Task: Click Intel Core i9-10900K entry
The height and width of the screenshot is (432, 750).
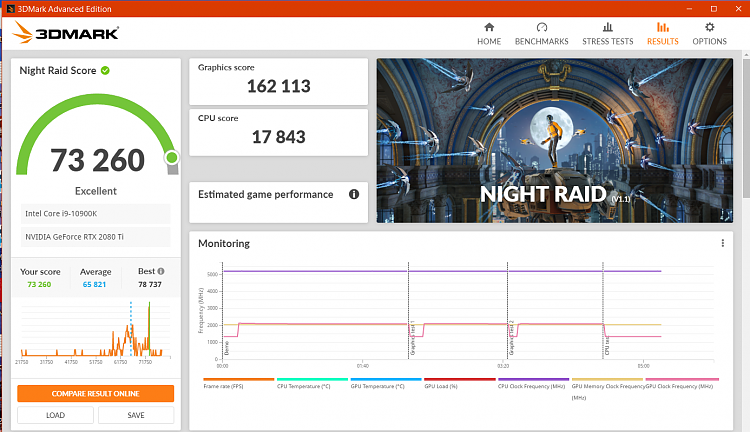Action: pos(95,213)
